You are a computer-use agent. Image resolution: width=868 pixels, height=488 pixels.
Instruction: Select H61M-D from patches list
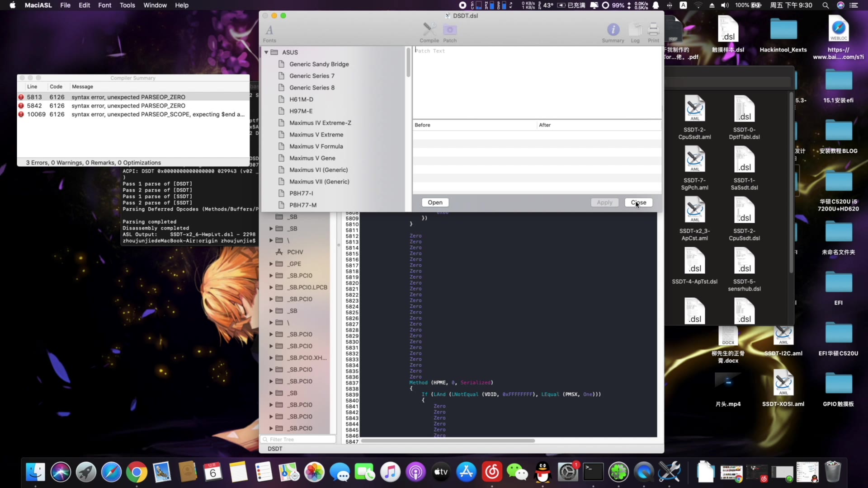[x=301, y=99]
